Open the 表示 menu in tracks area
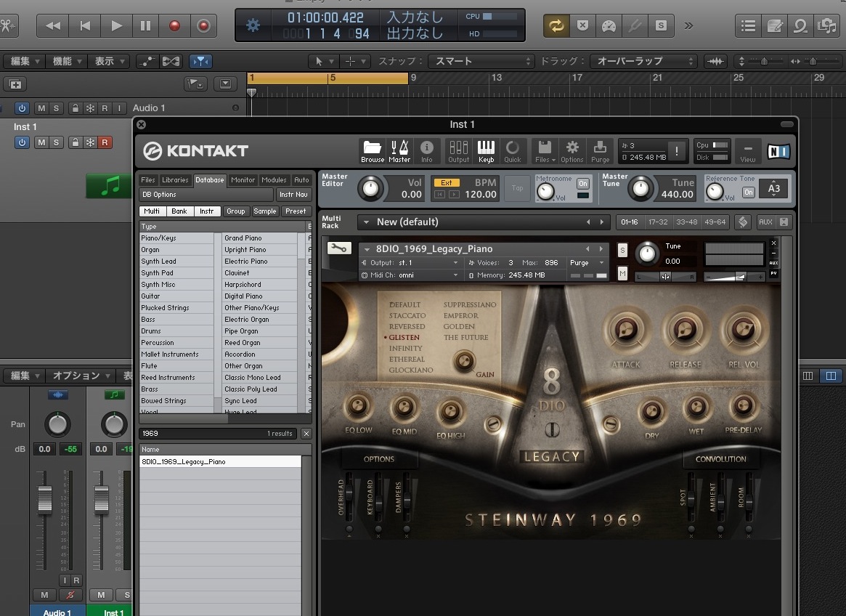 [x=109, y=62]
